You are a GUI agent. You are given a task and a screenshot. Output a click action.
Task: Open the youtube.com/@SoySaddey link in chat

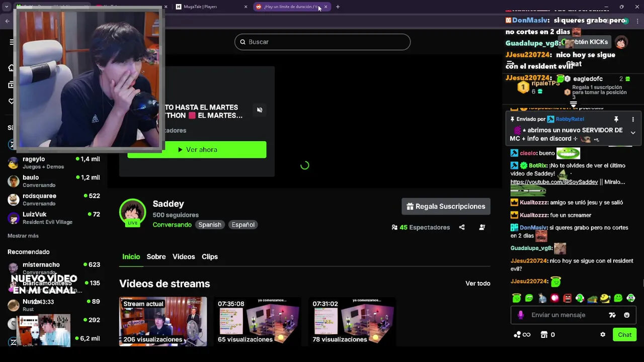coord(554,182)
